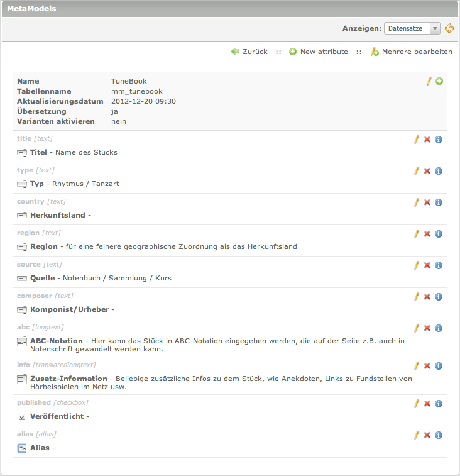Viewport: 460px width, 476px height.
Task: Click the Zusatz-Information label
Action: [68, 379]
